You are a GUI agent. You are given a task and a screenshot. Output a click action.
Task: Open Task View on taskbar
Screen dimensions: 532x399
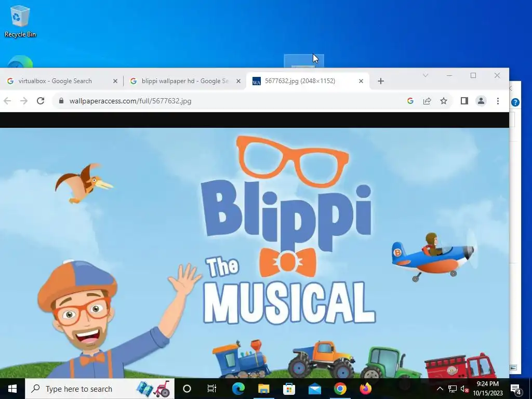212,389
